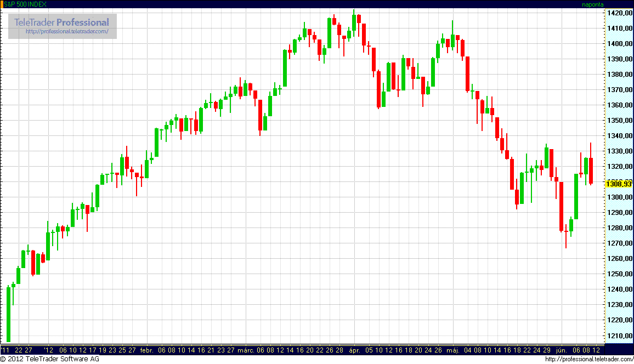The image size is (634, 364).
Task: Select the 1210,00 price axis label
Action: (x=619, y=335)
